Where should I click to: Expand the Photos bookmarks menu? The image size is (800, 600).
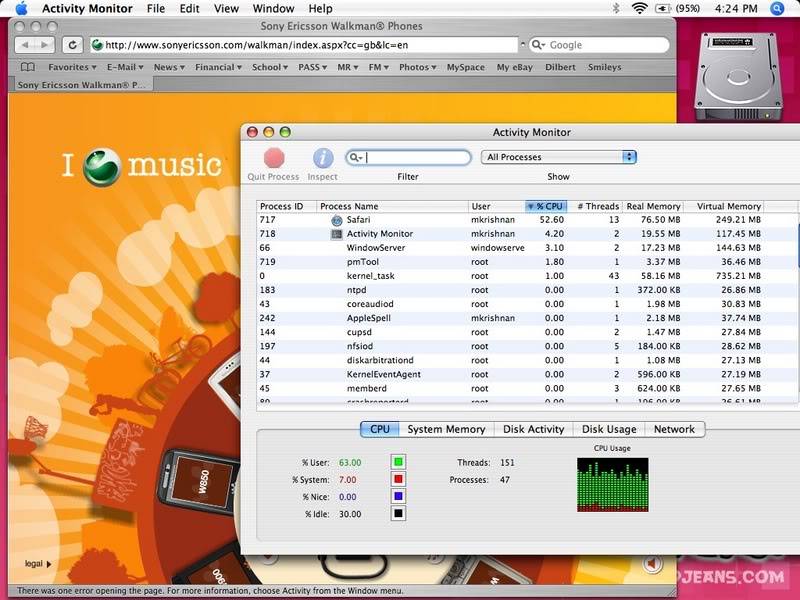tap(417, 67)
